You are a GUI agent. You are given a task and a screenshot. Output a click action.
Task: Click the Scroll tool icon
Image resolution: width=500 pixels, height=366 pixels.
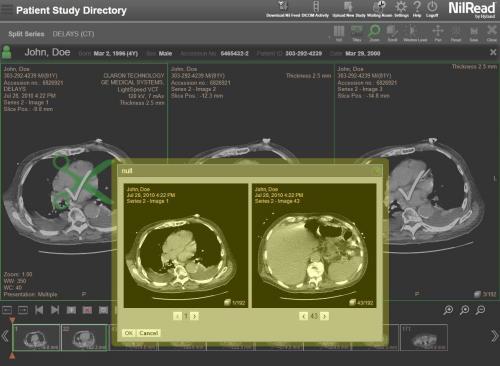click(x=392, y=33)
